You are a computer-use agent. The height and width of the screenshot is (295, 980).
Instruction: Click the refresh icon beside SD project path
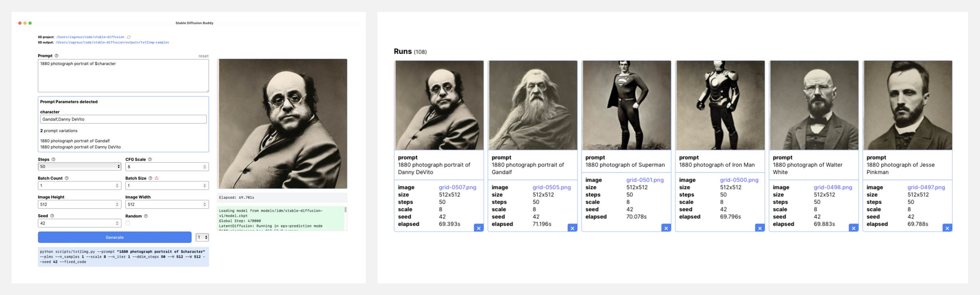[x=129, y=37]
